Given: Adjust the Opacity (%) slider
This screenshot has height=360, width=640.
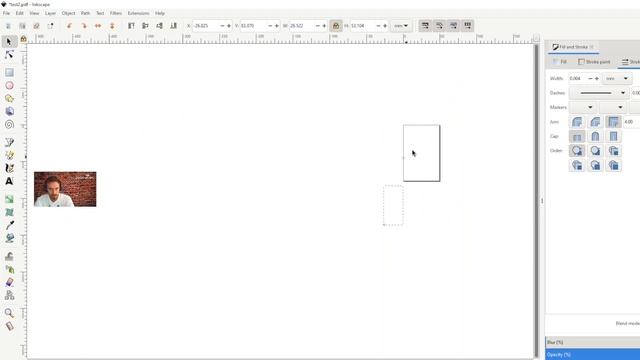Looking at the screenshot, I should tap(593, 354).
